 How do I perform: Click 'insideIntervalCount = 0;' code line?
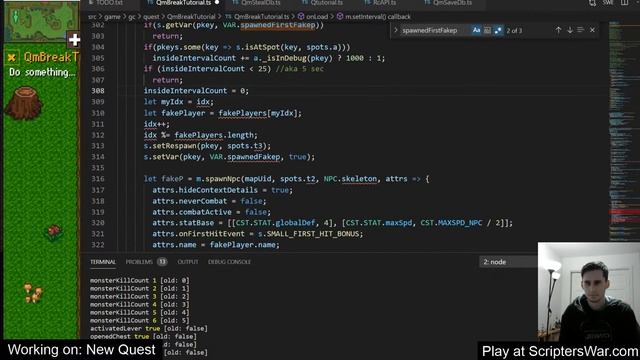[x=196, y=91]
